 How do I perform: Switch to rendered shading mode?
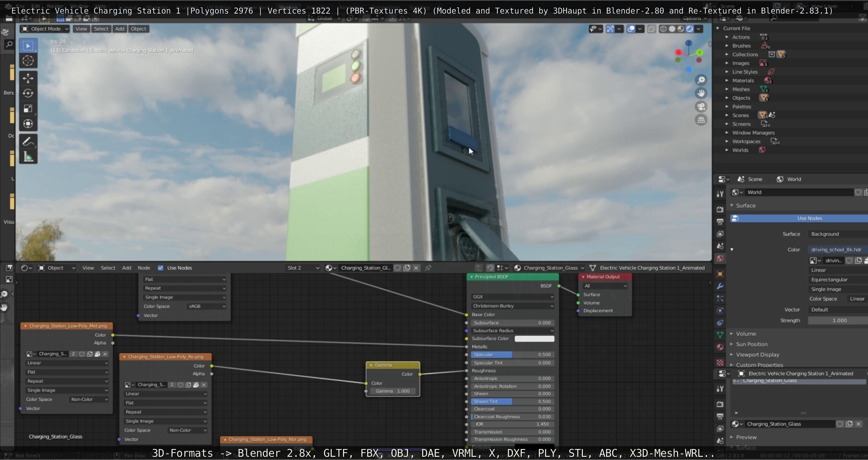pos(690,29)
